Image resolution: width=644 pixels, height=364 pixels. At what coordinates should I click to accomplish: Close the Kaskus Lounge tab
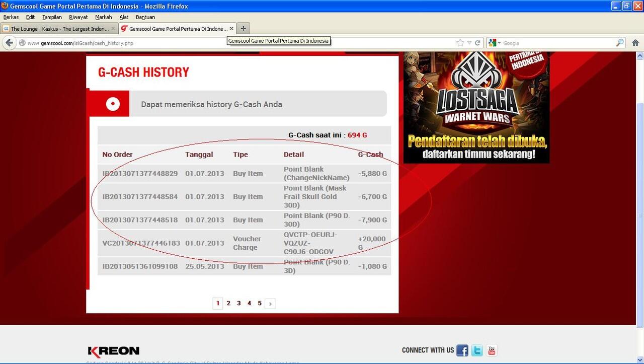tap(113, 29)
